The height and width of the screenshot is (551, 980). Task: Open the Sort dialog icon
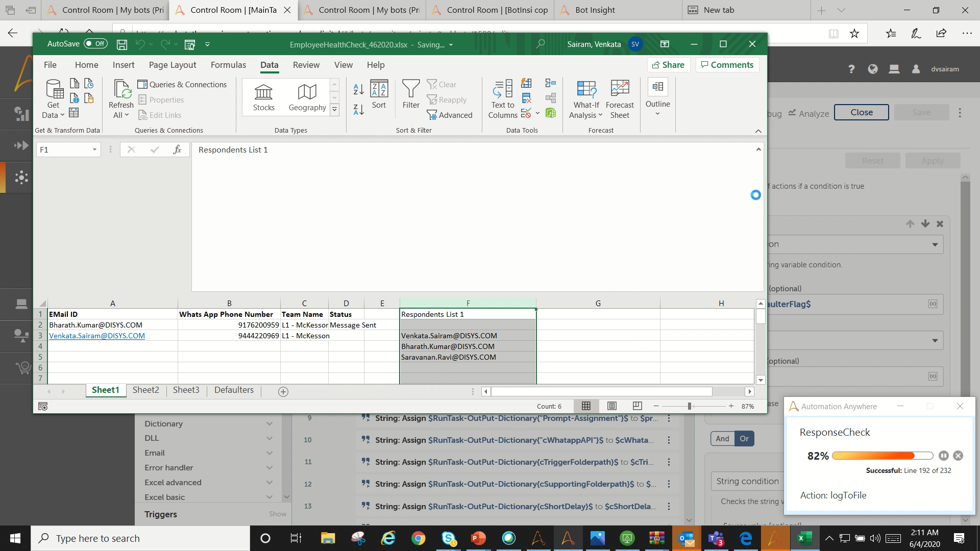point(379,94)
